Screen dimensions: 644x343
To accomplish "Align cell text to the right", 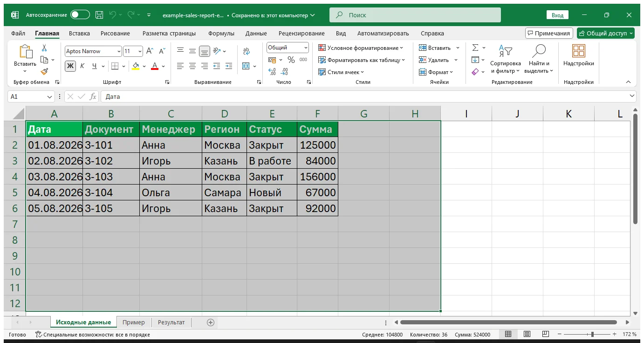I will tap(204, 66).
